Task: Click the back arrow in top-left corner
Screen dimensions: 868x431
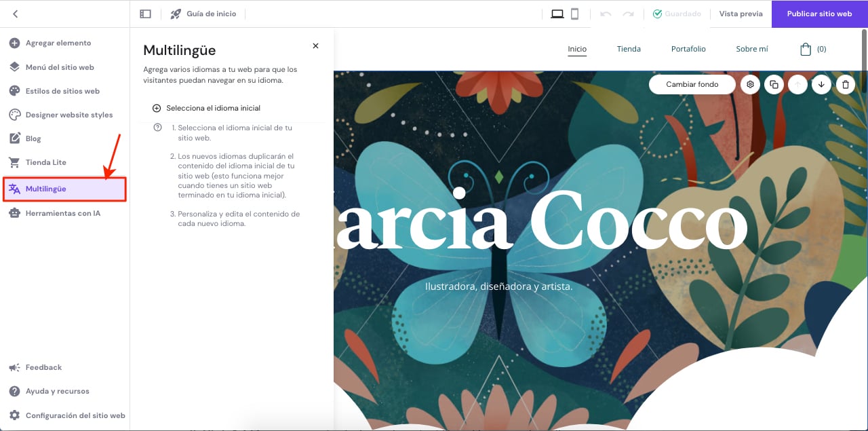Action: pyautogui.click(x=16, y=14)
